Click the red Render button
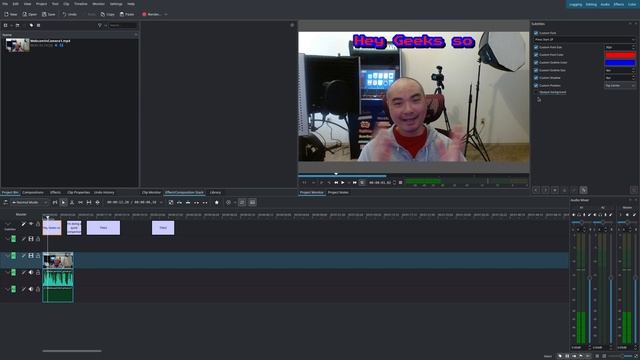This screenshot has height=360, width=640. (151, 14)
